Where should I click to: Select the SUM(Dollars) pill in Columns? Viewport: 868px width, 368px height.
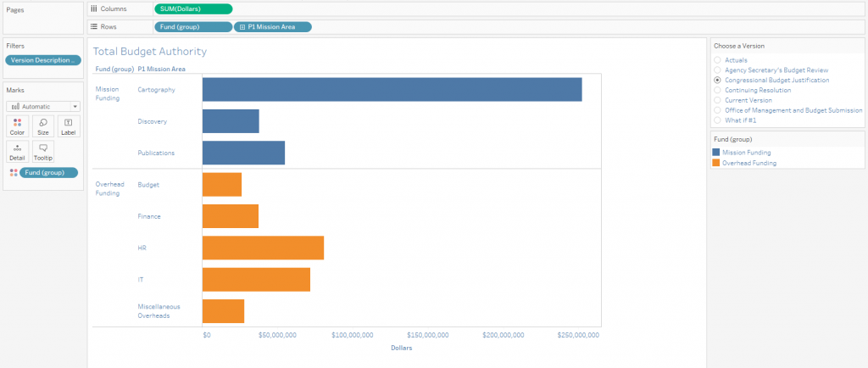pyautogui.click(x=193, y=8)
